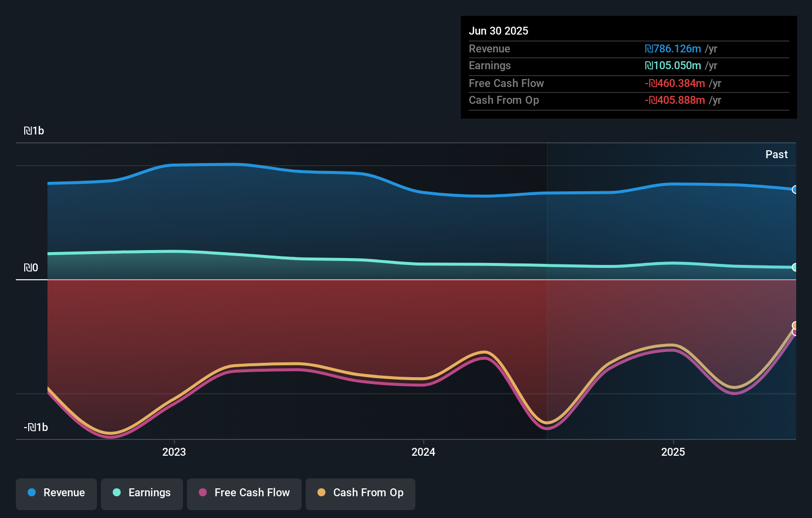Click the ₪786.126m revenue value

673,49
